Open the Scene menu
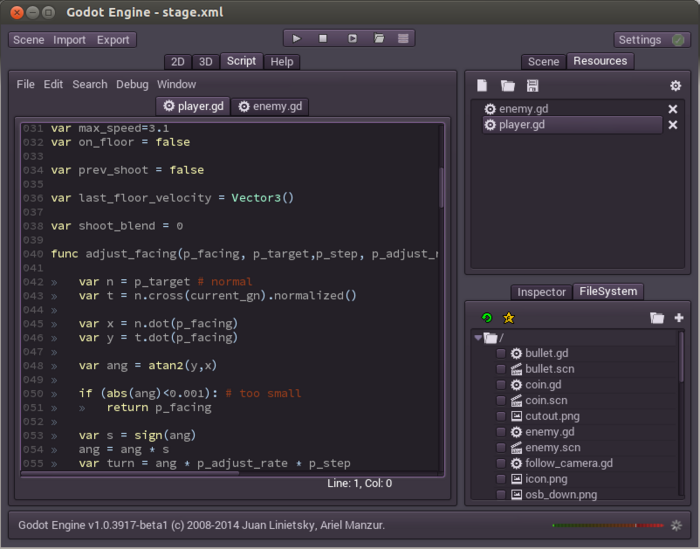Image resolution: width=700 pixels, height=549 pixels. [x=29, y=40]
